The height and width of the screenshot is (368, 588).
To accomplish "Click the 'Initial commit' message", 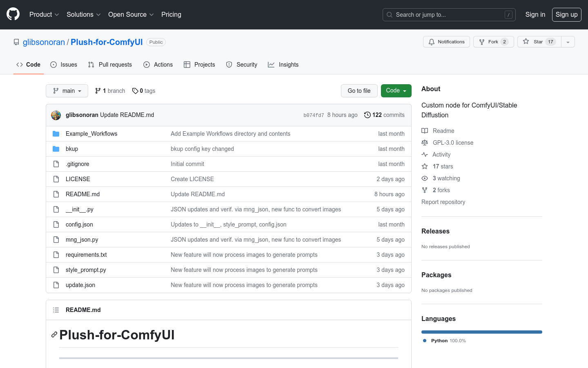I will click(187, 164).
